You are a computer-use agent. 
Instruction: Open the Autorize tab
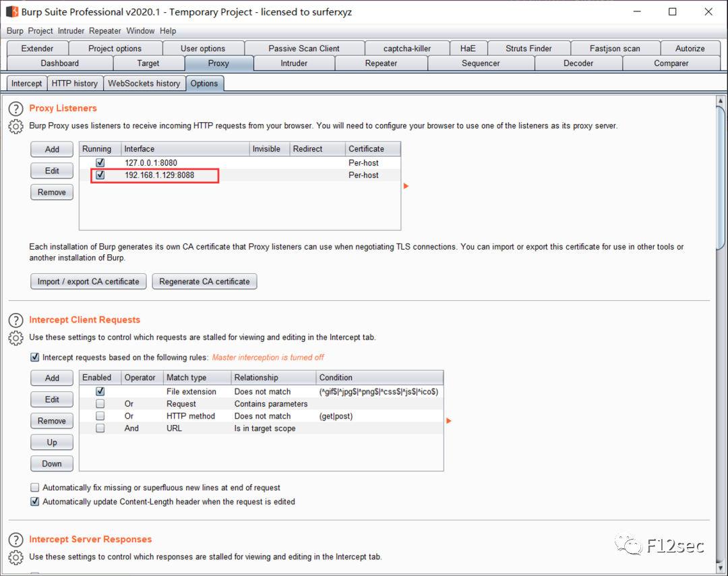(x=690, y=49)
